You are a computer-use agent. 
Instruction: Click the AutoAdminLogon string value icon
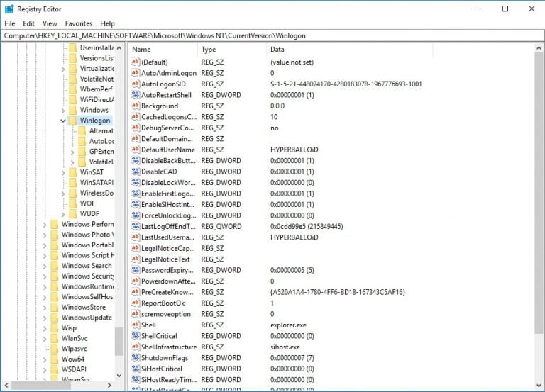tap(136, 73)
